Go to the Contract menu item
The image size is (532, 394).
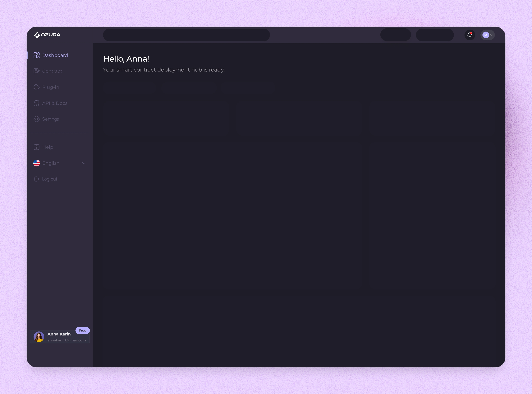52,71
